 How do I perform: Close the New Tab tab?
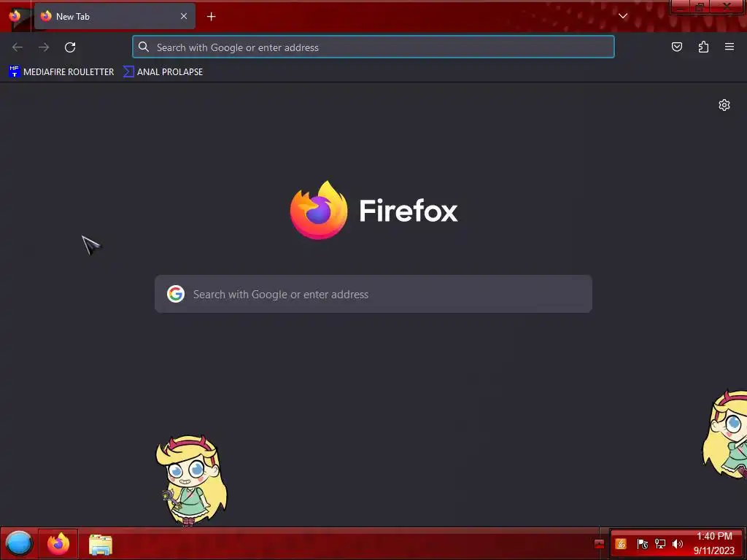click(183, 16)
